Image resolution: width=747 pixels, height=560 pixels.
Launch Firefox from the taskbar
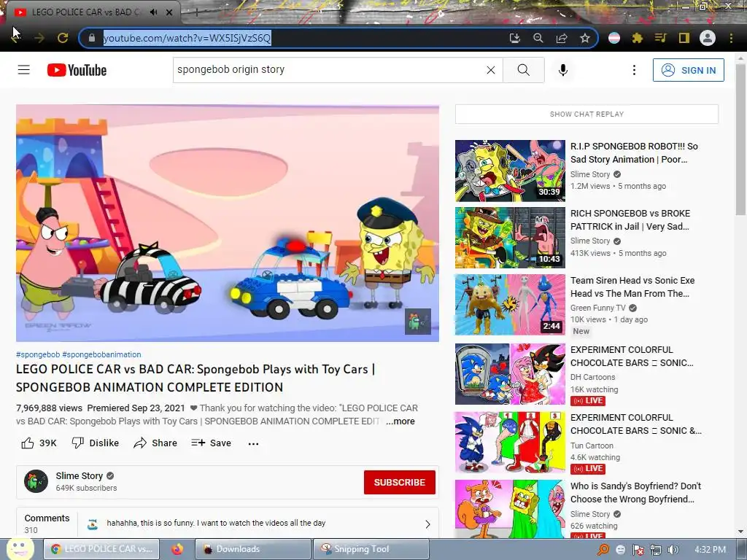pos(177,549)
